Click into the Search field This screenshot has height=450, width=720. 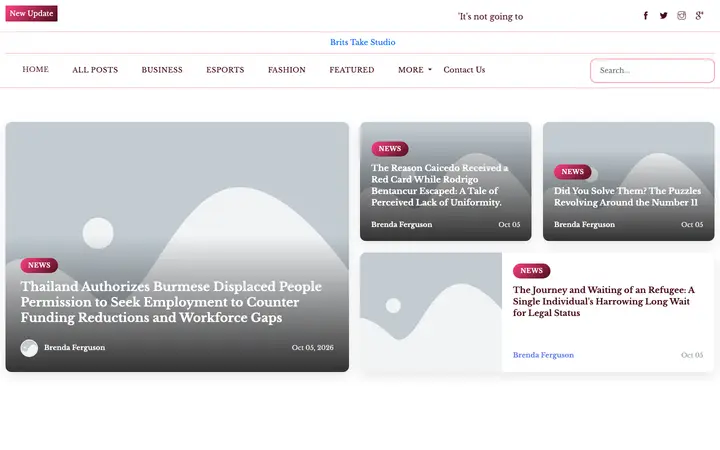coord(652,71)
